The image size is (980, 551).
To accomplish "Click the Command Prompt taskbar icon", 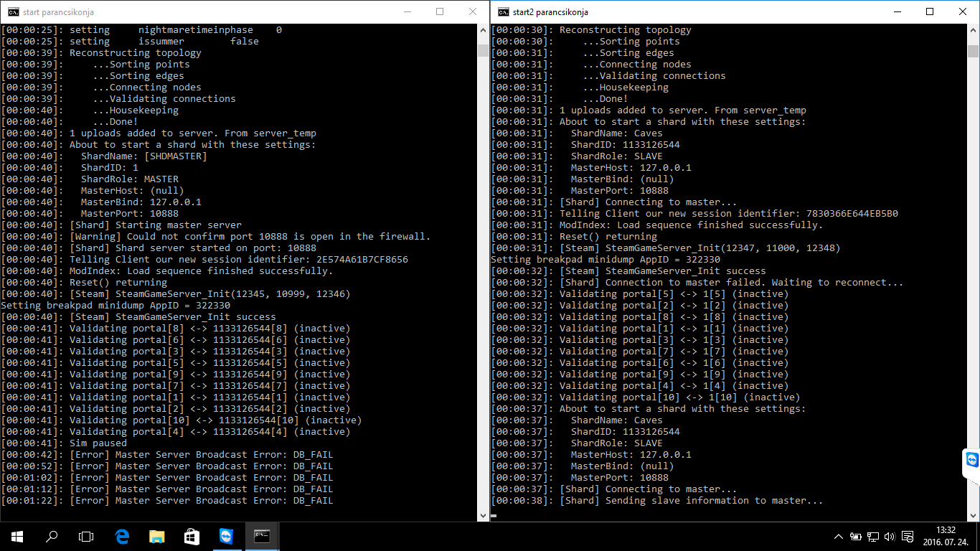I will (x=262, y=536).
